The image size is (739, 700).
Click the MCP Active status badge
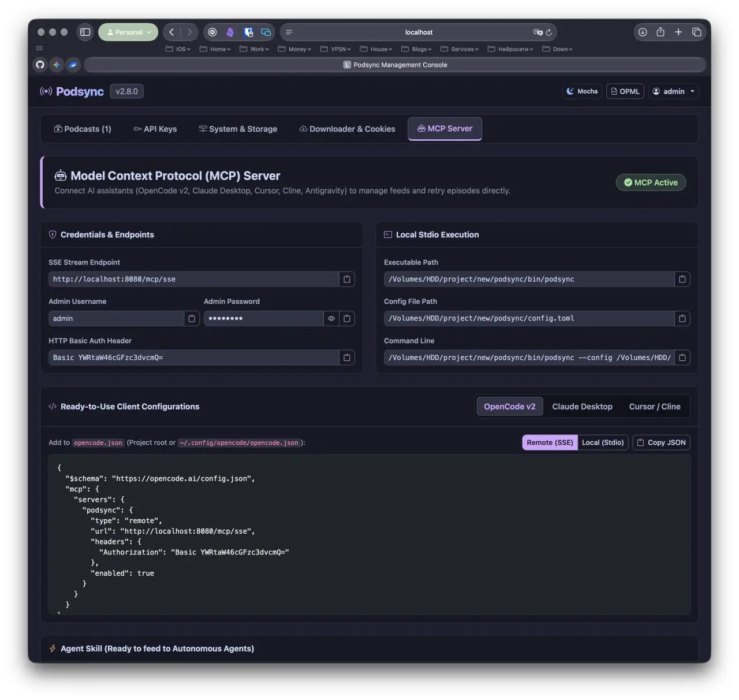(651, 183)
